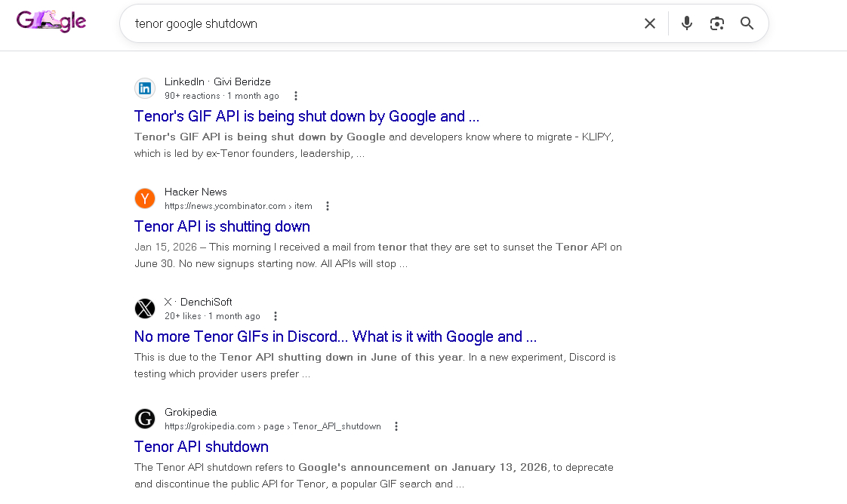Click the Grokipedia favicon icon
This screenshot has height=504, width=847.
pyautogui.click(x=145, y=419)
